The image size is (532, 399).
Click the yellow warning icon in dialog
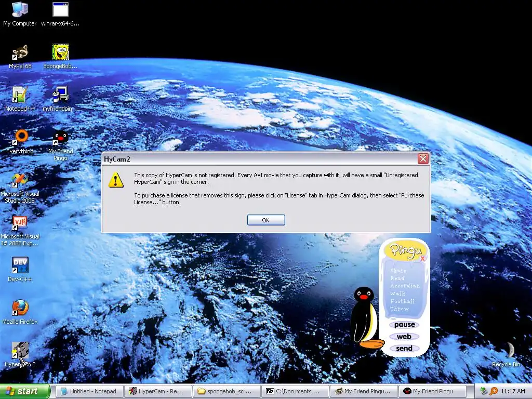click(x=116, y=180)
